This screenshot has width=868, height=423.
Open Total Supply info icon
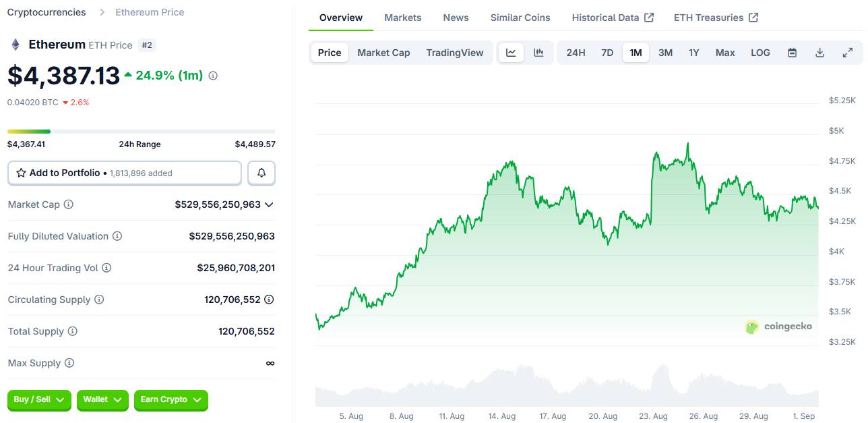(x=73, y=331)
